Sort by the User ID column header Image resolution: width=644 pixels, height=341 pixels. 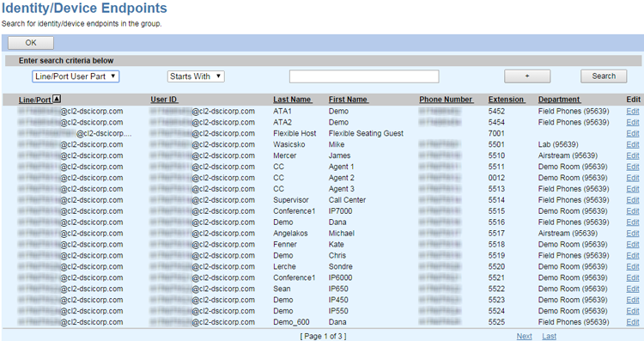coord(164,100)
